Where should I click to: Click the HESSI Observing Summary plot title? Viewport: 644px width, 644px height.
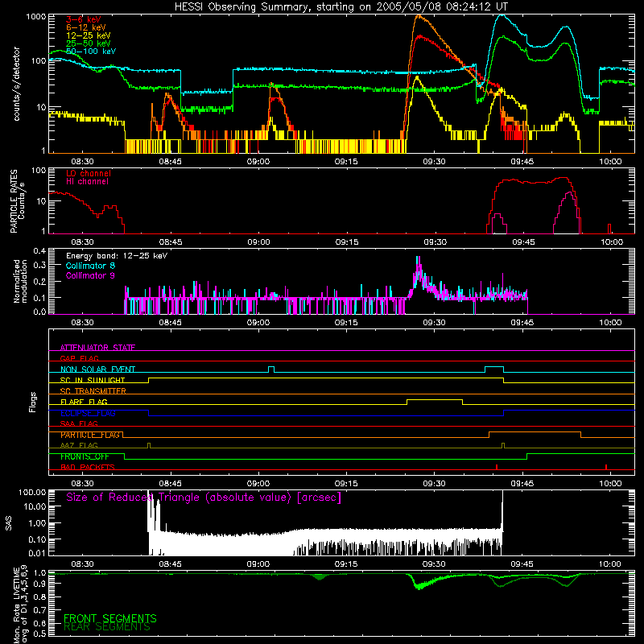point(341,7)
